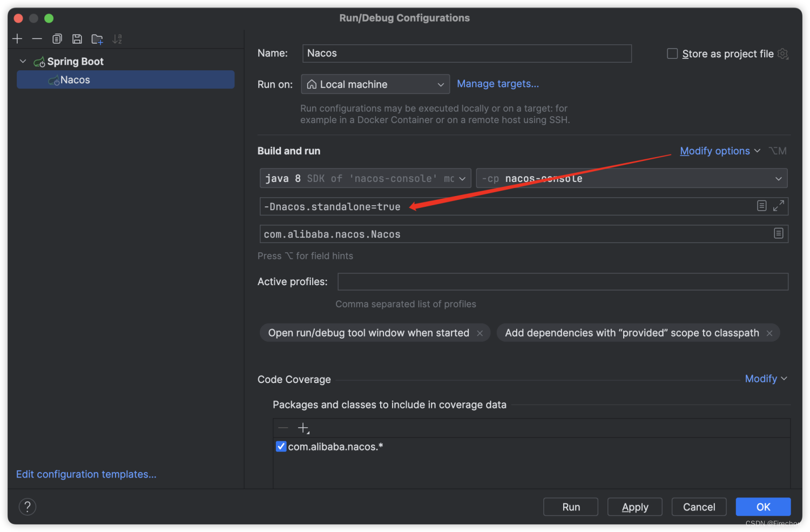
Task: Open help with question mark button
Action: click(x=28, y=507)
